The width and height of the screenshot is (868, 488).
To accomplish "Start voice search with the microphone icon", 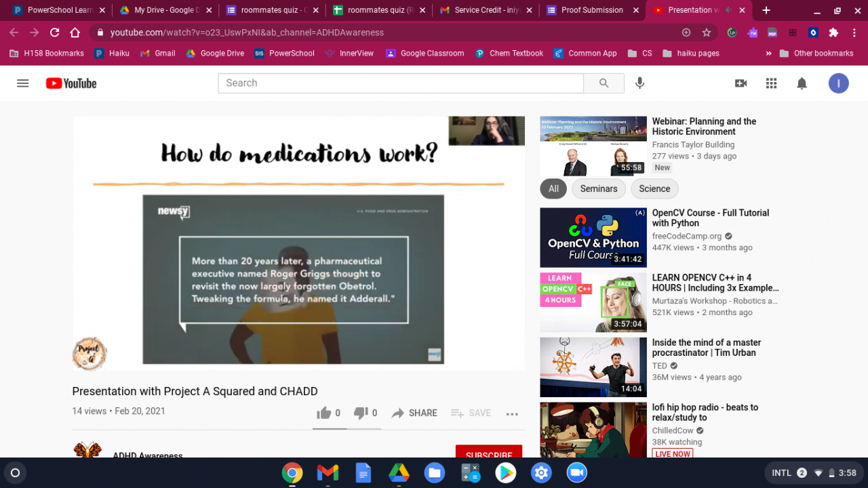I will click(639, 83).
